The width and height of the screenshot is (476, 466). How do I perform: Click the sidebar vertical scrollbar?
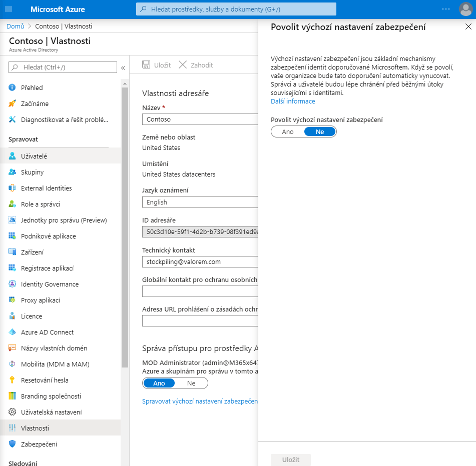(125, 225)
